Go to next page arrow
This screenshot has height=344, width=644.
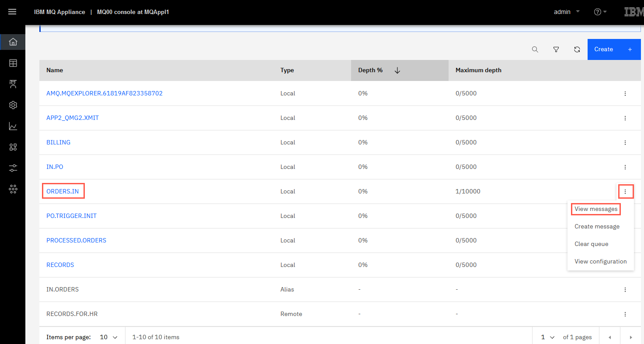coord(631,337)
